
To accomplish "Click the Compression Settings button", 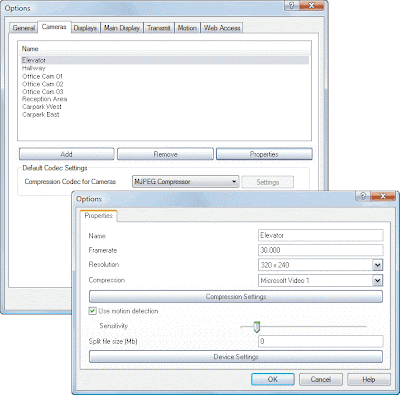I will [236, 296].
